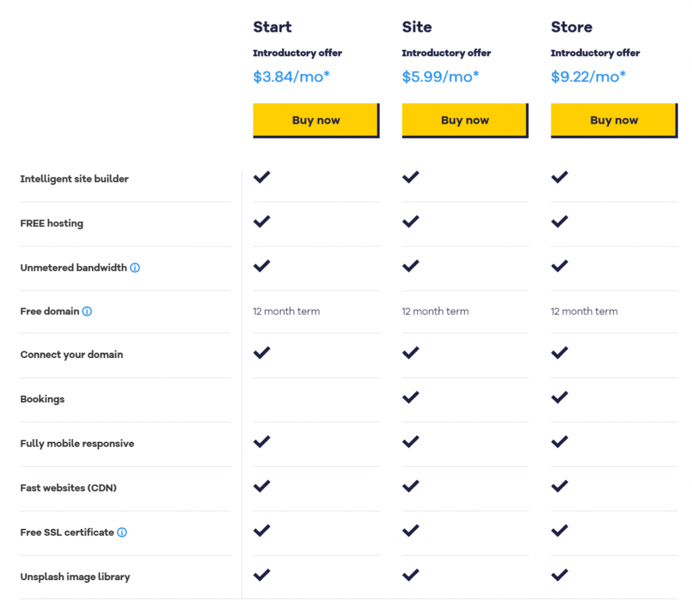This screenshot has height=616, width=692.
Task: Click the $3.84/mo Start price
Action: point(291,77)
